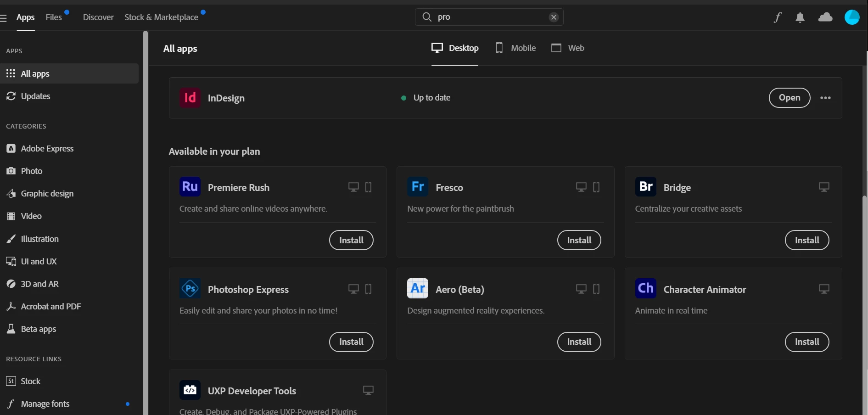The width and height of the screenshot is (868, 415).
Task: Install Bridge
Action: 807,240
